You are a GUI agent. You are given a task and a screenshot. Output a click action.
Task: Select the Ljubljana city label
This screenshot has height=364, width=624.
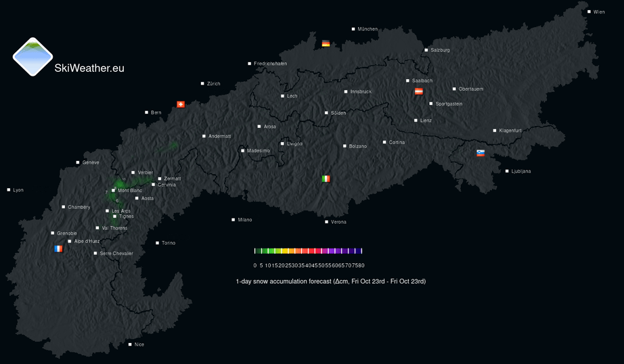521,171
